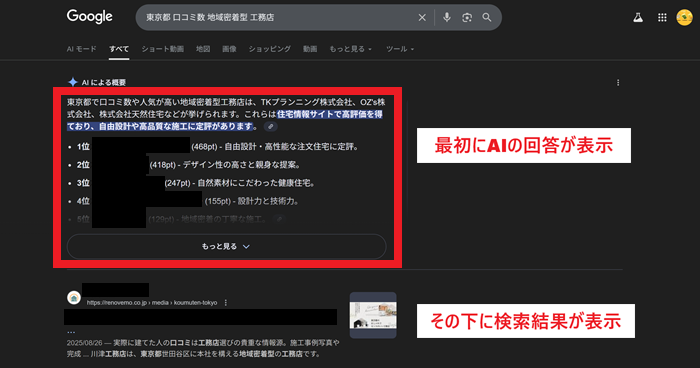Open the 動画 tab
Image resolution: width=700 pixels, height=368 pixels.
point(310,49)
